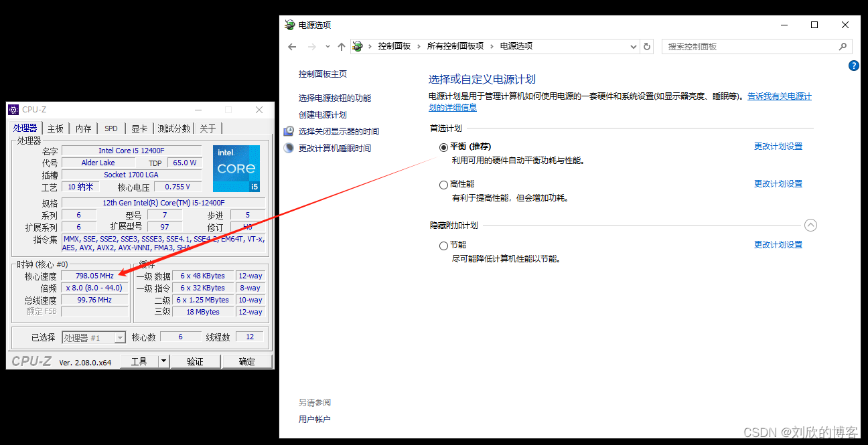The image size is (868, 445).
Task: Change plan settings for 平衡 plan
Action: tap(778, 147)
